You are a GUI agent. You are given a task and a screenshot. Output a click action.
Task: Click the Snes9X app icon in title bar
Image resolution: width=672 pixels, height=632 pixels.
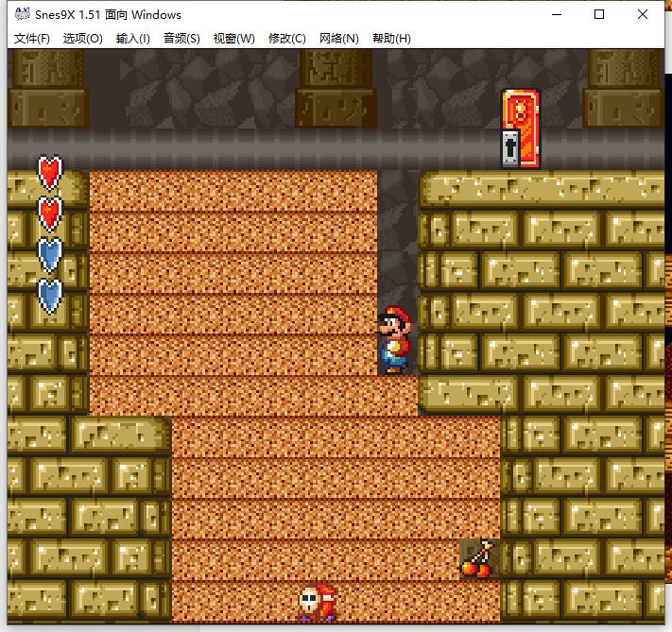23,14
